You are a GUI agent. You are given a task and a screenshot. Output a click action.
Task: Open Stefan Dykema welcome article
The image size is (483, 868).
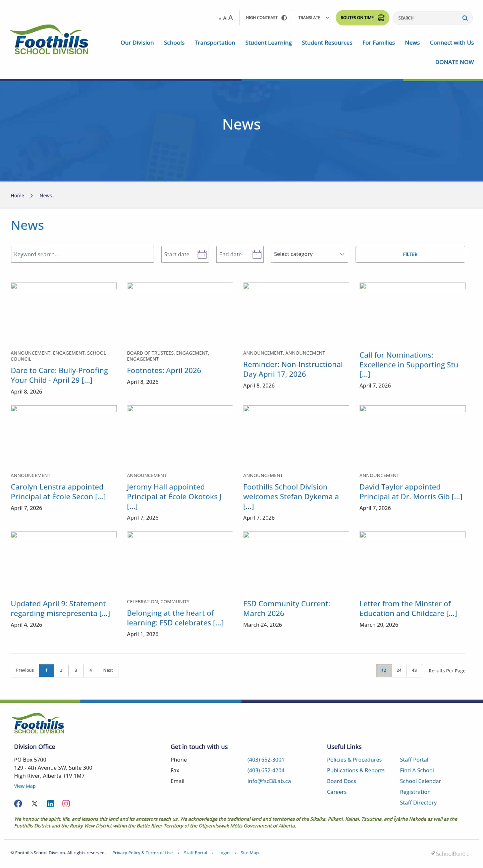(291, 496)
